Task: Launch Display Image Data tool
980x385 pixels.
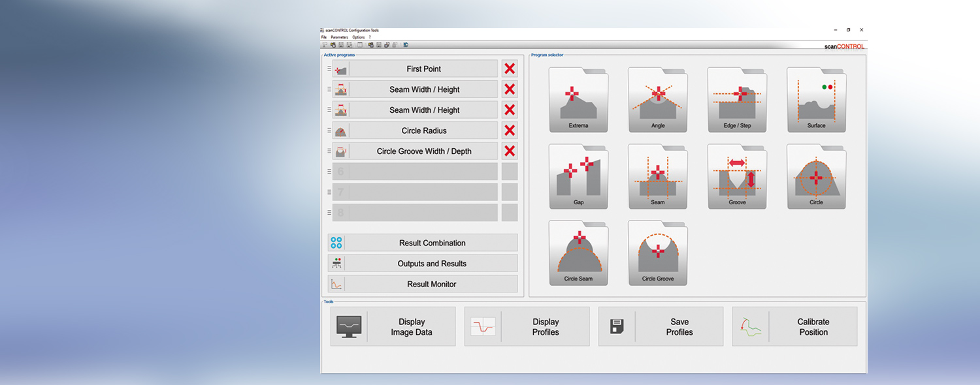Action: [x=393, y=326]
